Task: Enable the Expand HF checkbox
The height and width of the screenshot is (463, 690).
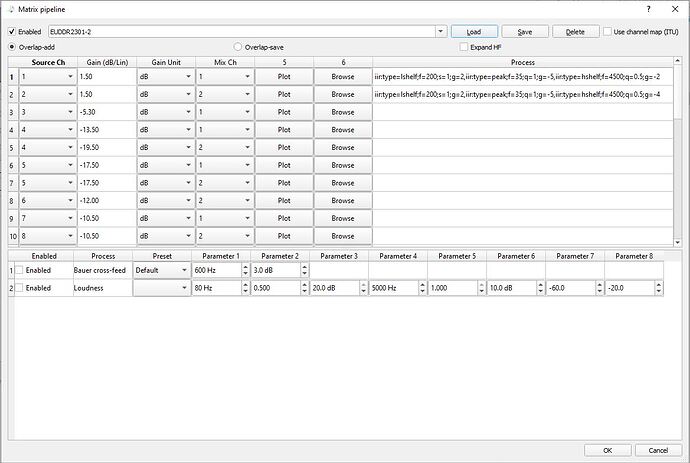Action: coord(463,47)
